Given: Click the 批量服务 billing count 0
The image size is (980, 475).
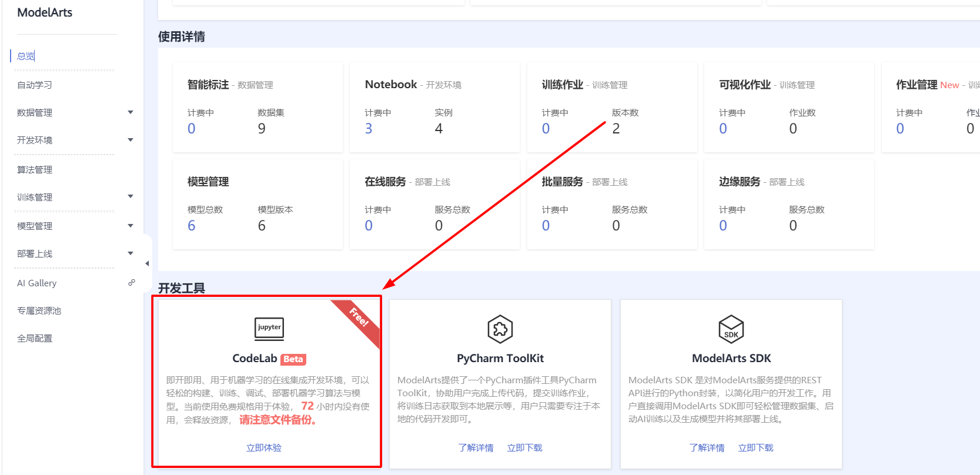Looking at the screenshot, I should (x=546, y=226).
